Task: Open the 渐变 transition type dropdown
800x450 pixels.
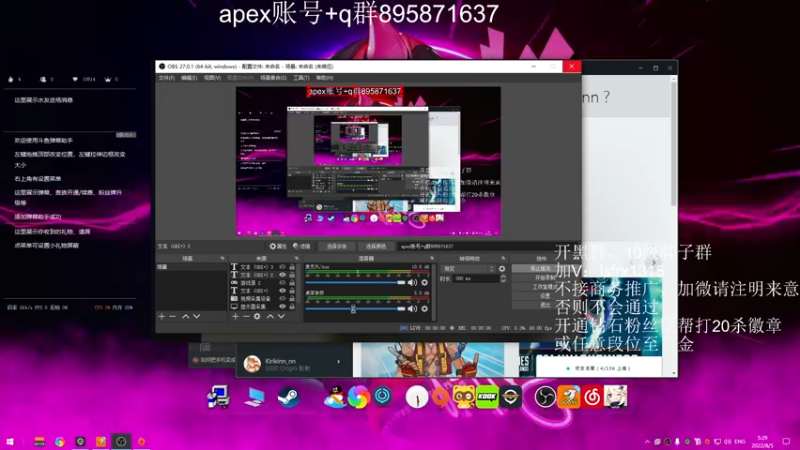Action: click(467, 268)
